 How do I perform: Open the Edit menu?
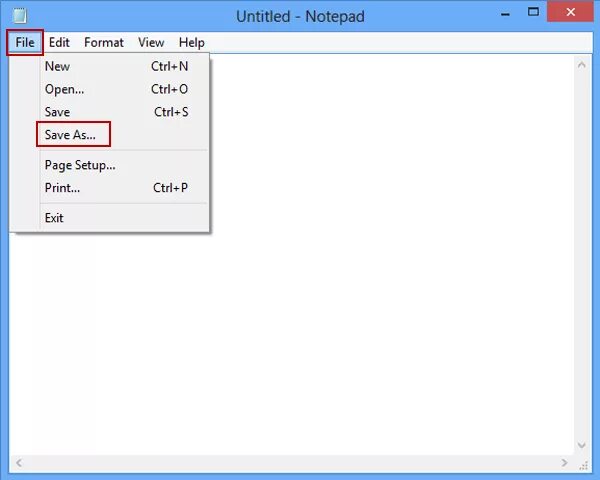pos(59,42)
